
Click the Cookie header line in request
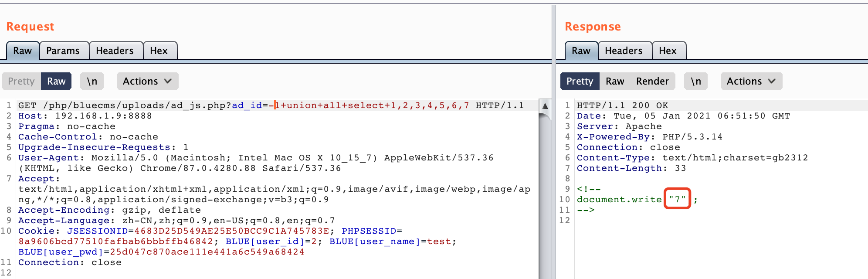pos(37,231)
